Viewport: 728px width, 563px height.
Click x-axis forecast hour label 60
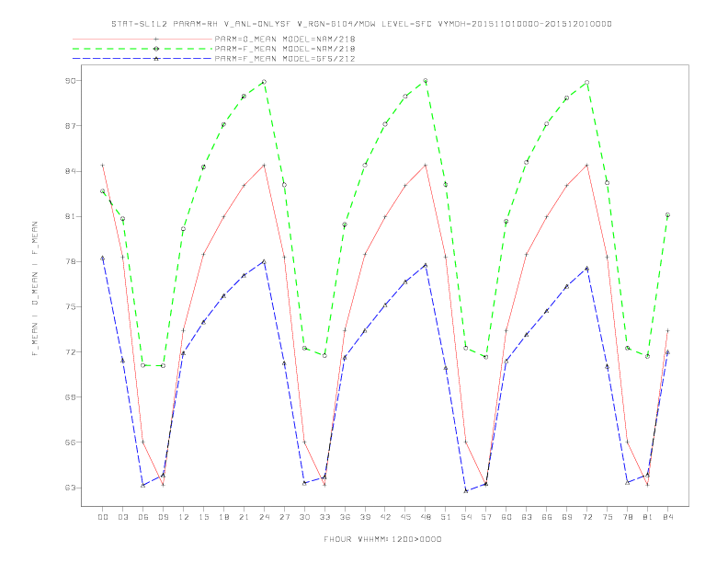[x=506, y=517]
